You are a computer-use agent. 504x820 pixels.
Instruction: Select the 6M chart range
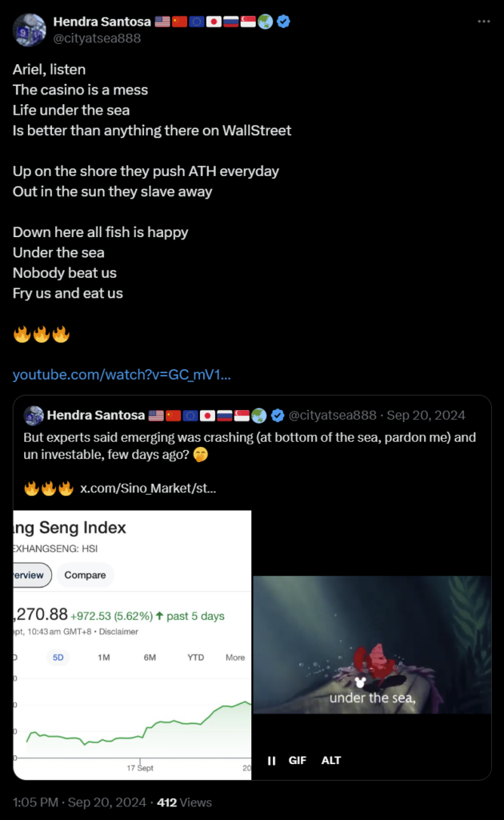click(x=150, y=657)
